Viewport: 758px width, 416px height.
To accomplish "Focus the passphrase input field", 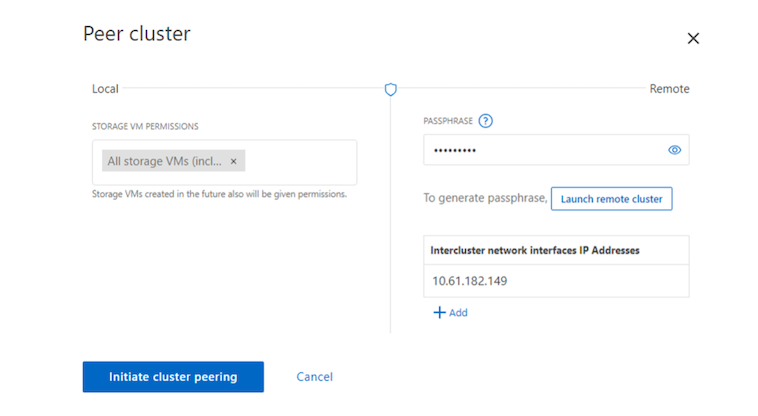I will pyautogui.click(x=540, y=150).
